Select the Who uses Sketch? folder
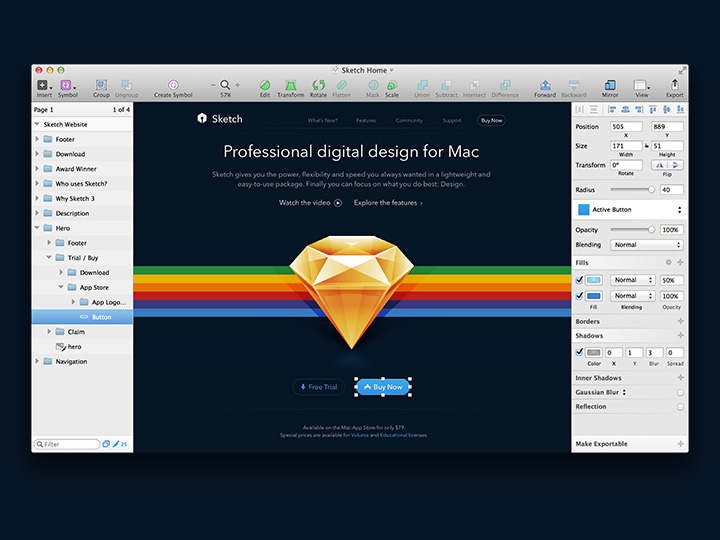This screenshot has height=540, width=720. pyautogui.click(x=82, y=184)
